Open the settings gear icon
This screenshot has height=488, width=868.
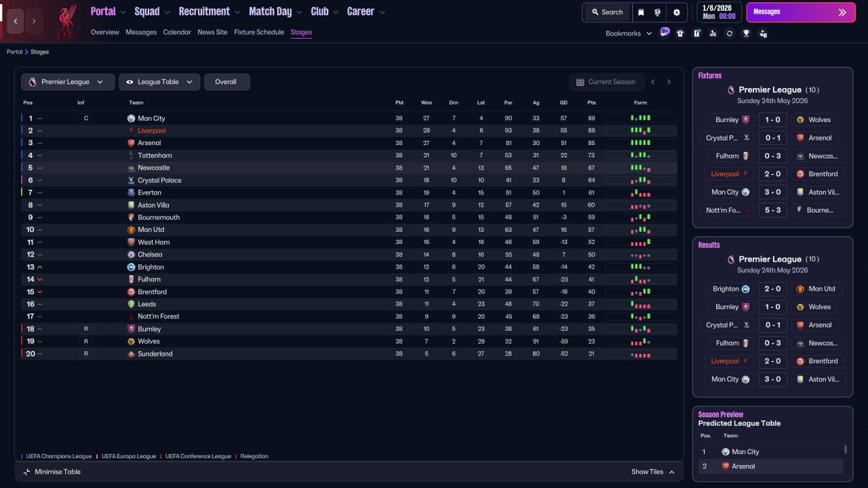click(x=677, y=12)
